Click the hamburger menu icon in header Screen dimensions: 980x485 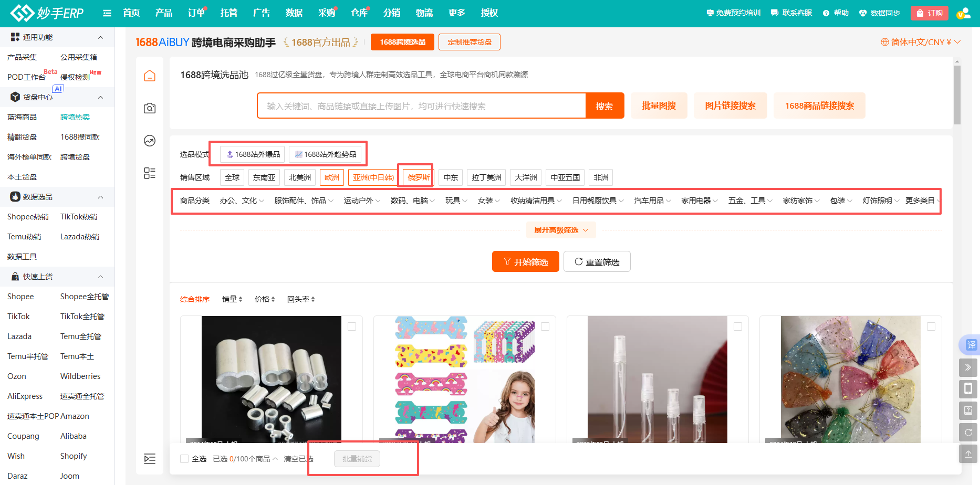(x=107, y=13)
